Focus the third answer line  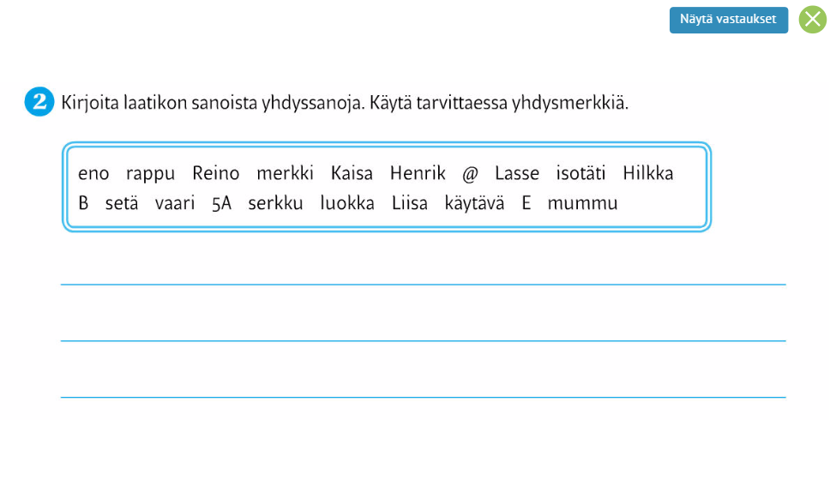point(423,384)
